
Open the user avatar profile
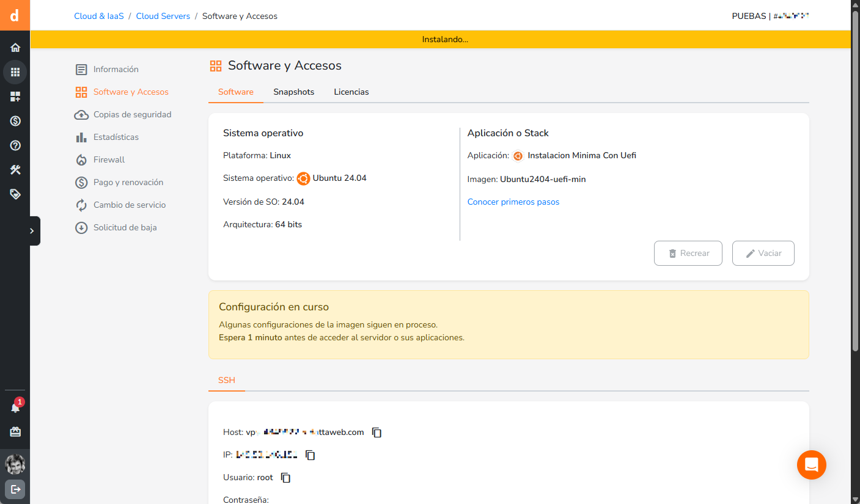(x=15, y=464)
